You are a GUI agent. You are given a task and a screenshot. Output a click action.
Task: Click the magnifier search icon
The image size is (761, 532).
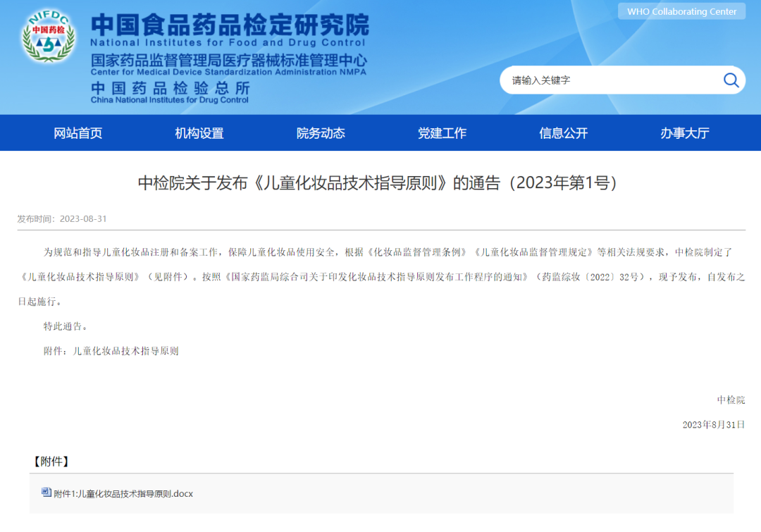(x=731, y=80)
